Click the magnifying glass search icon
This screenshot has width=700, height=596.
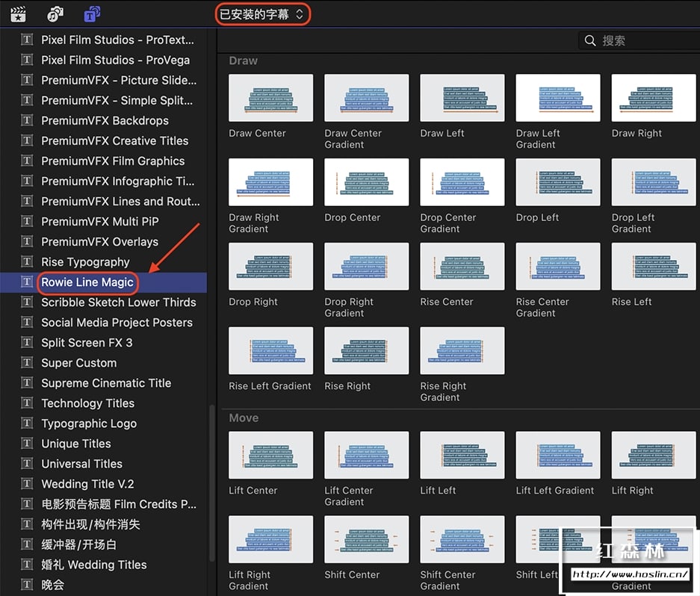point(589,40)
